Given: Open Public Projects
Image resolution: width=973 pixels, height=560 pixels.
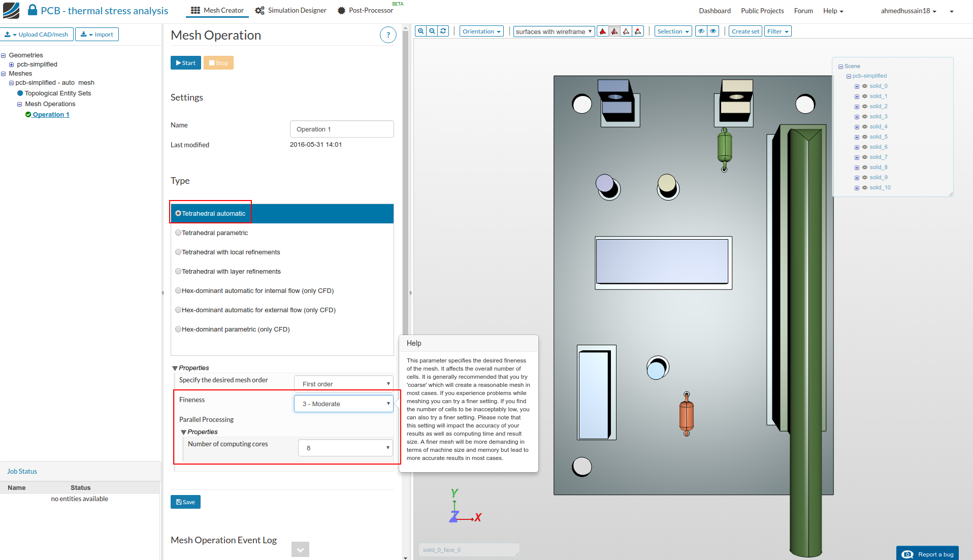Looking at the screenshot, I should 762,11.
